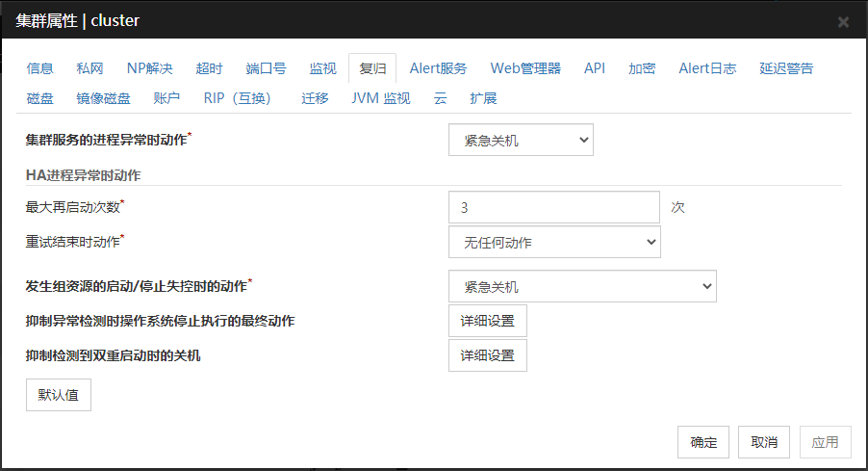
Task: Open the Alert服务 tab
Action: coord(438,68)
